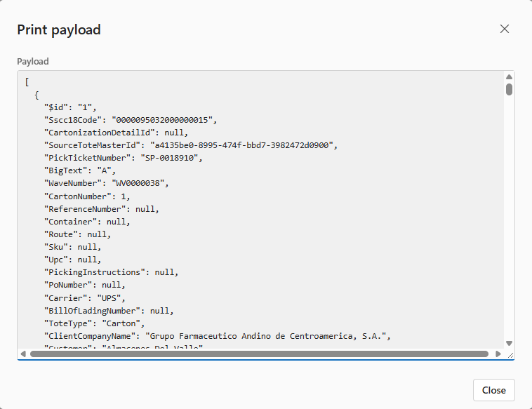
Task: Close the Print payload dialog with X
Action: [x=505, y=29]
